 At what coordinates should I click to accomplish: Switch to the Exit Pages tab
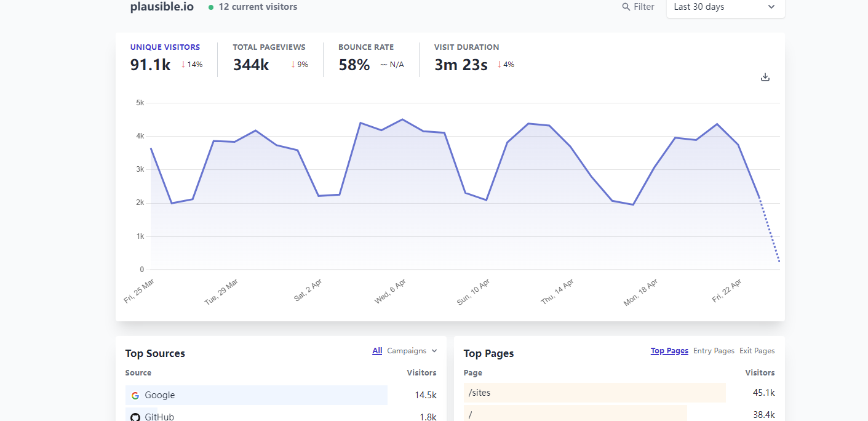pyautogui.click(x=757, y=351)
